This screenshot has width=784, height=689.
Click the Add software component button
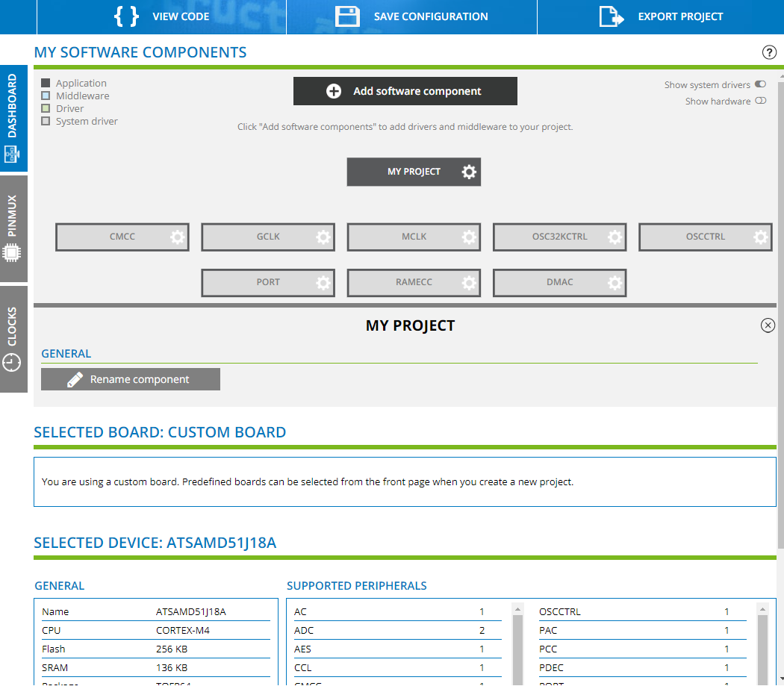405,91
